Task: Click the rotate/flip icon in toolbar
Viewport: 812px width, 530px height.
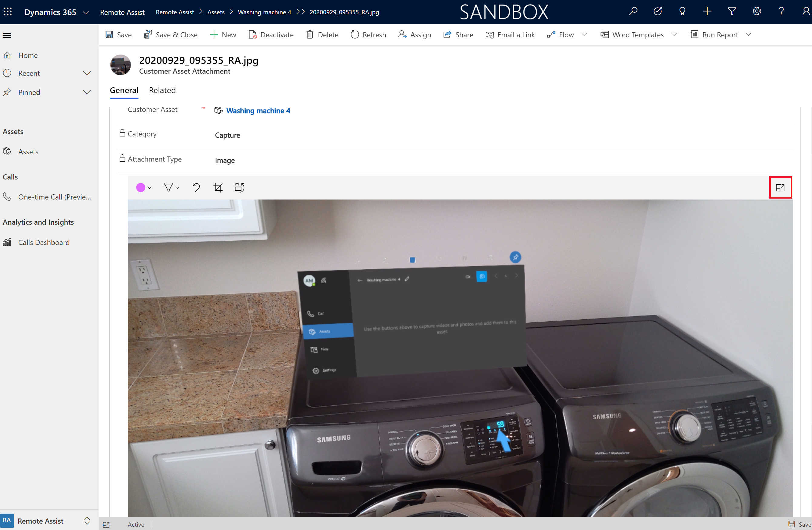Action: [240, 188]
